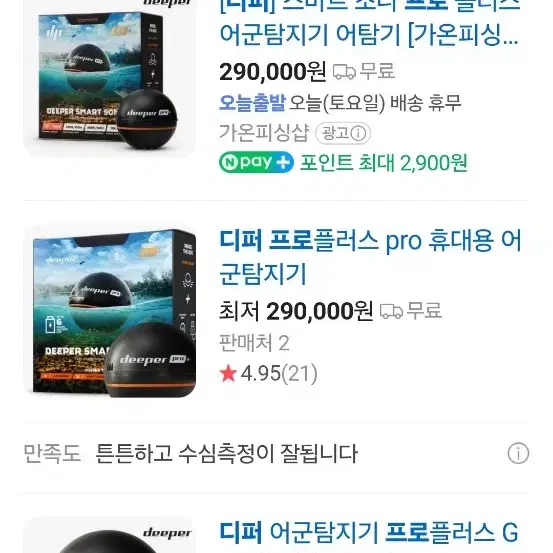Open the first Deeper Smart Sonar product image

click(x=110, y=78)
